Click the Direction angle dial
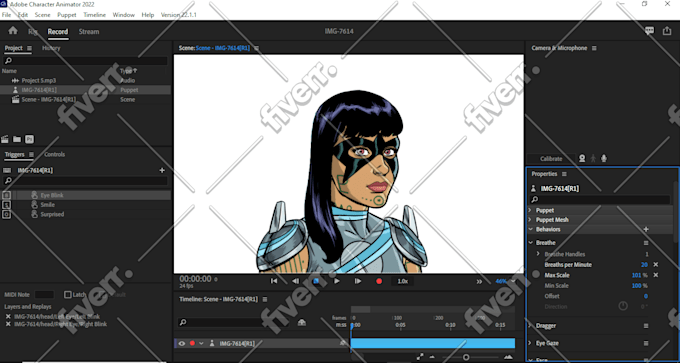 point(623,306)
